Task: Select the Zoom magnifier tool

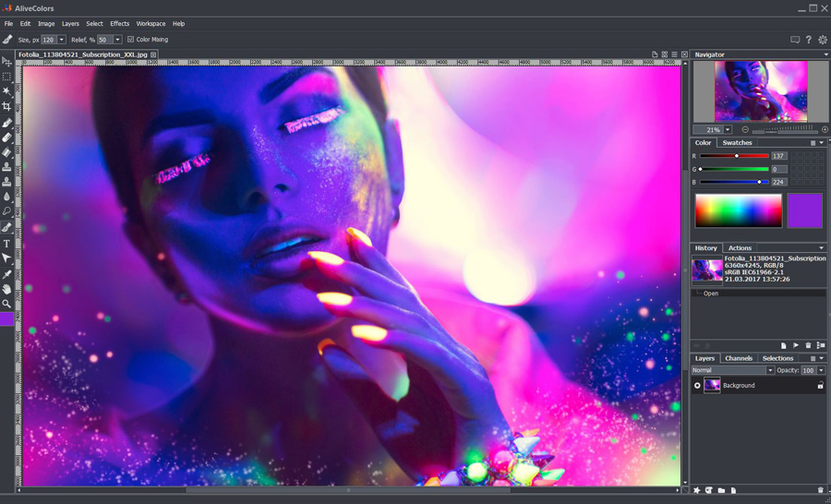Action: coord(6,304)
